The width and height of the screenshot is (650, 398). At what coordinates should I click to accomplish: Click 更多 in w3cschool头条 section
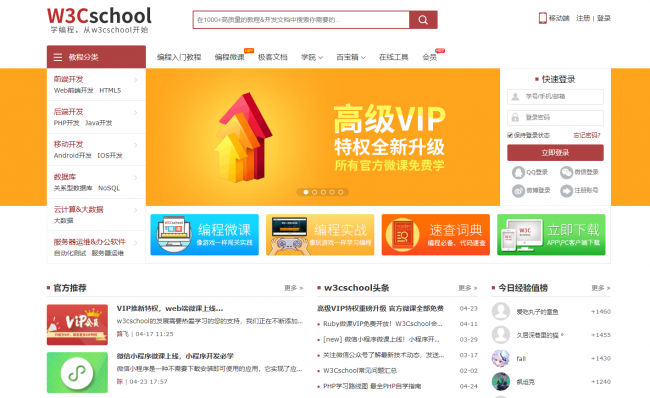(x=468, y=288)
